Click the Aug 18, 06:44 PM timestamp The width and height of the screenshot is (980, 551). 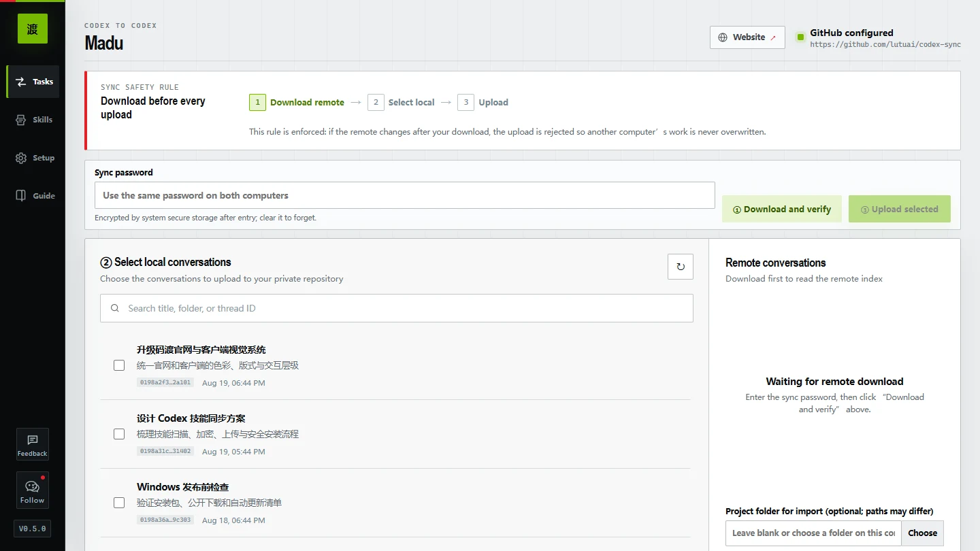pyautogui.click(x=233, y=520)
